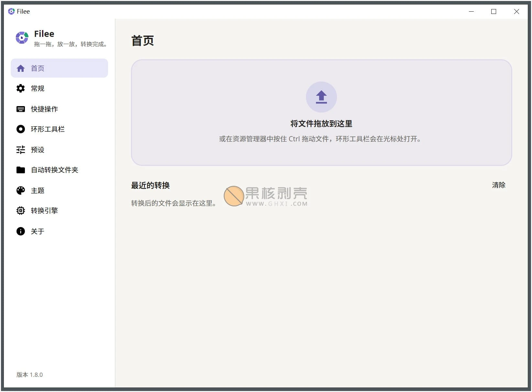
Task: Open the 环形工具栏 page
Action: (x=59, y=129)
